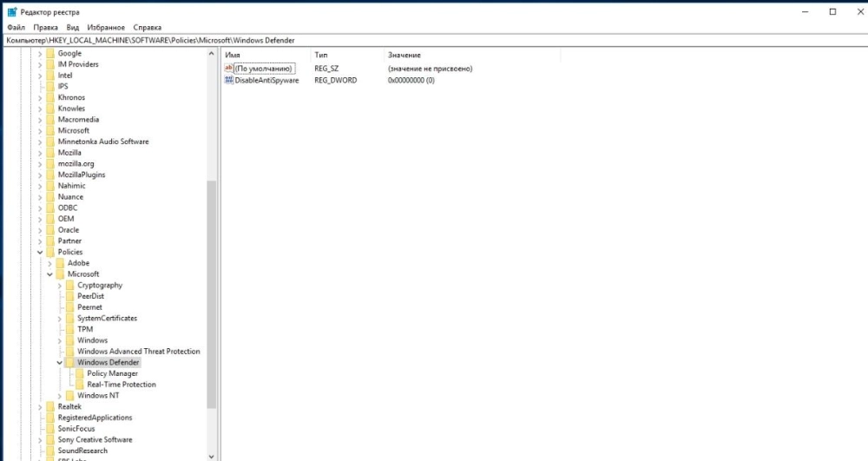Click the Policy Manager folder icon

pyautogui.click(x=80, y=373)
